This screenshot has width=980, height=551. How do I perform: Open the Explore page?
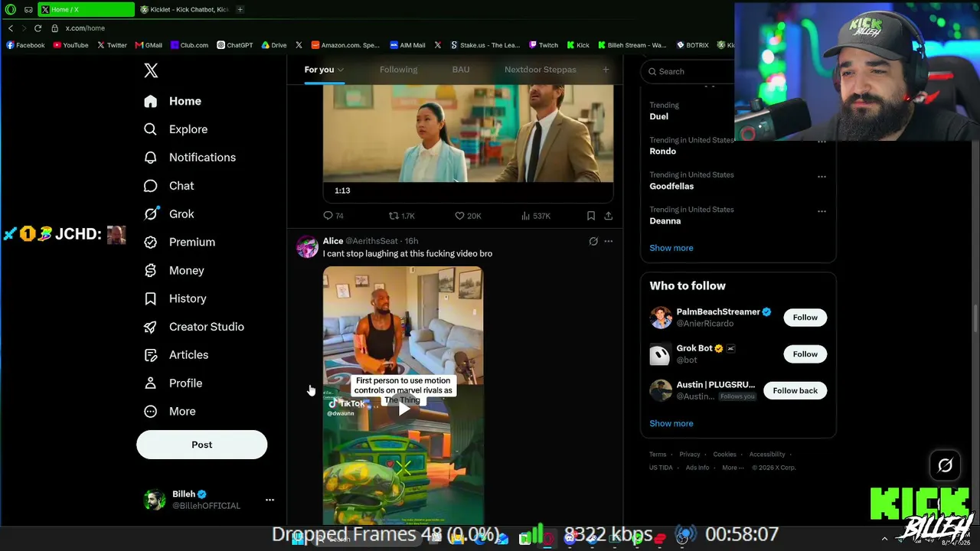[176, 129]
